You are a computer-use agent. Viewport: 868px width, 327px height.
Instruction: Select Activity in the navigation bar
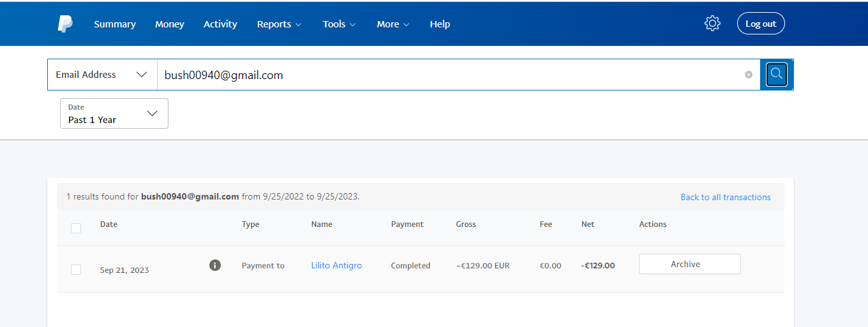(220, 24)
